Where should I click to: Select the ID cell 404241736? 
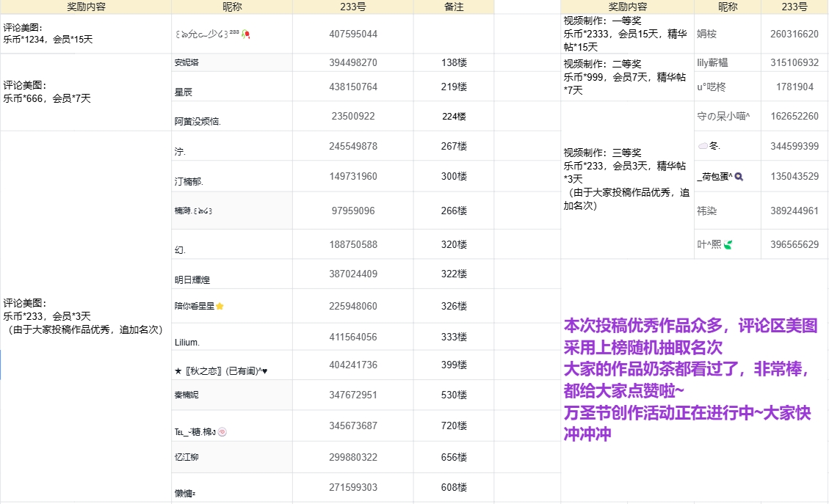point(353,365)
